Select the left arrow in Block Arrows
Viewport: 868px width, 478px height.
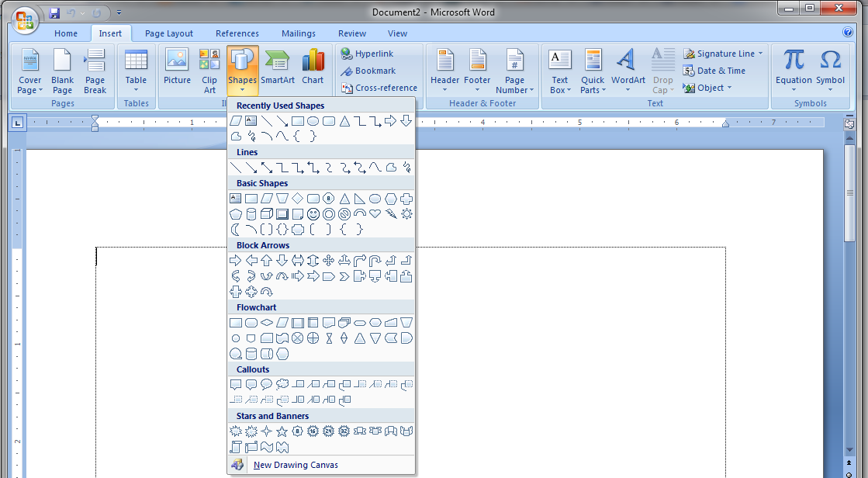pos(251,260)
